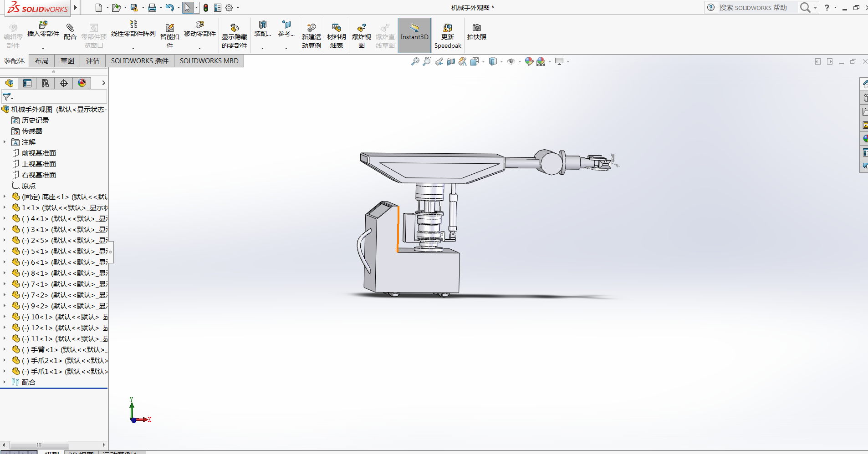Toggle Hide/Show Items eye icon
Image resolution: width=868 pixels, height=454 pixels.
click(x=511, y=61)
